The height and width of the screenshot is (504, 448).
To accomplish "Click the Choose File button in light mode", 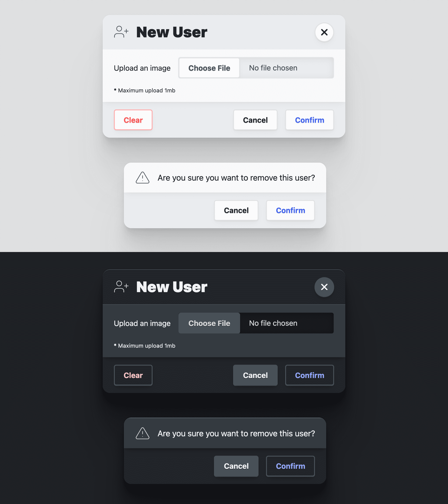I will (209, 68).
